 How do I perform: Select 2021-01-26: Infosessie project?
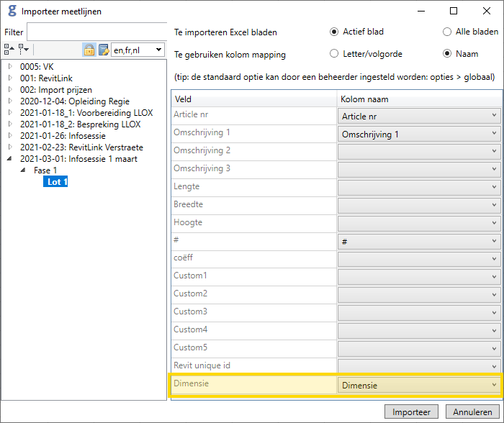[63, 136]
